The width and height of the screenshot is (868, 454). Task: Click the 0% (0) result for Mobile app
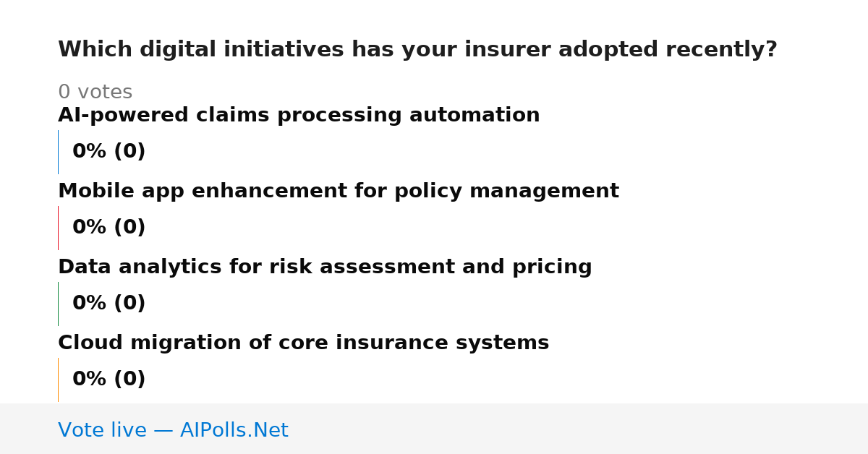click(109, 228)
